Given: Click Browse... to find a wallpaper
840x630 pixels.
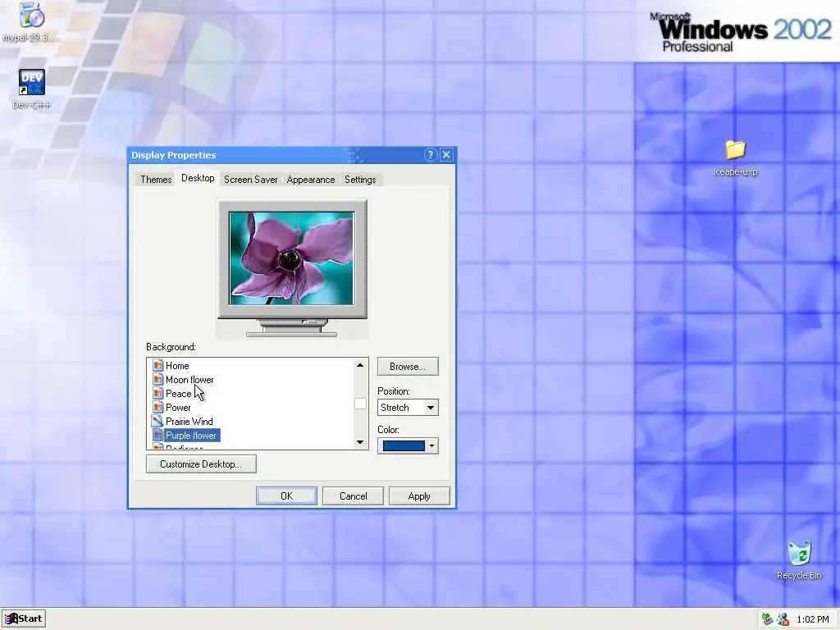Looking at the screenshot, I should click(408, 367).
